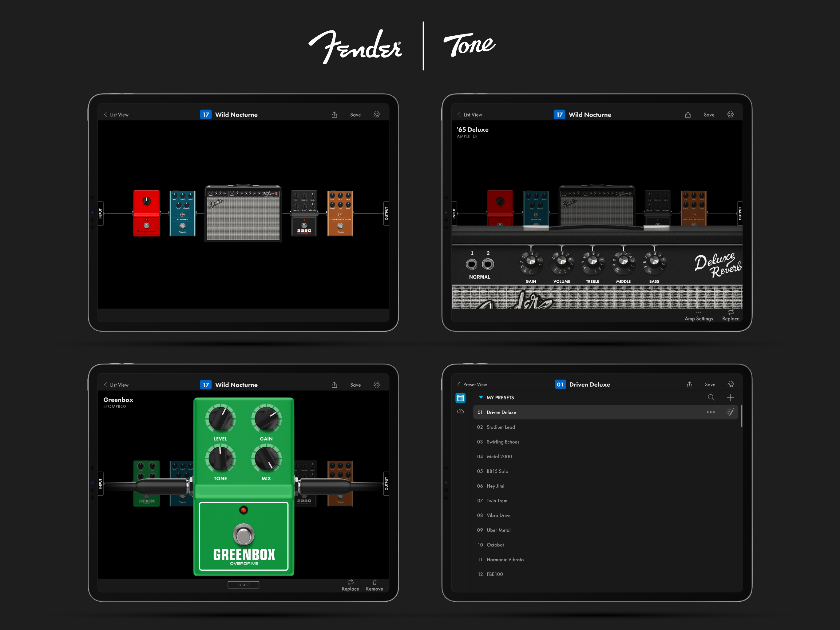Viewport: 840px width, 630px height.
Task: Go back to List View in top-left tablet
Action: (x=116, y=114)
